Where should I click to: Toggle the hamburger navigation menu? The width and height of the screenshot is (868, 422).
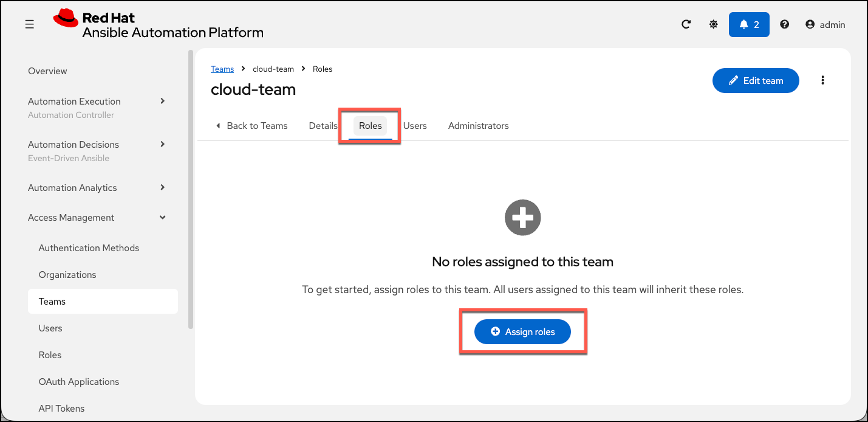point(29,24)
